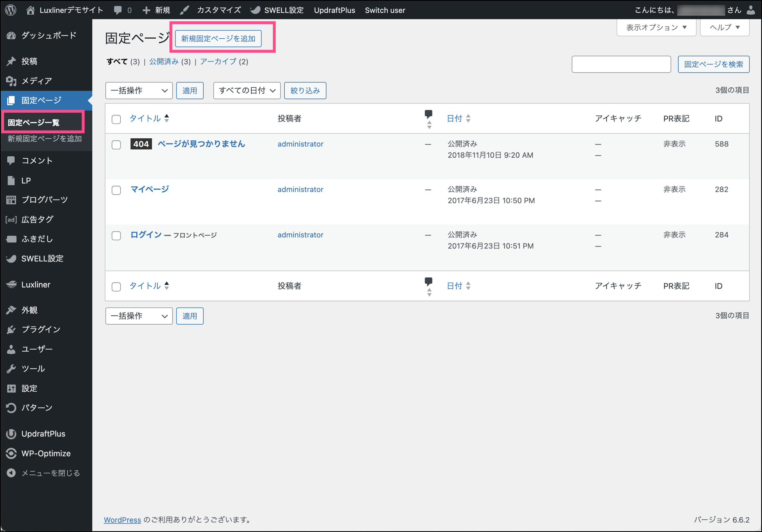Image resolution: width=762 pixels, height=532 pixels.
Task: Click the user avatar icon in admin bar
Action: click(751, 10)
